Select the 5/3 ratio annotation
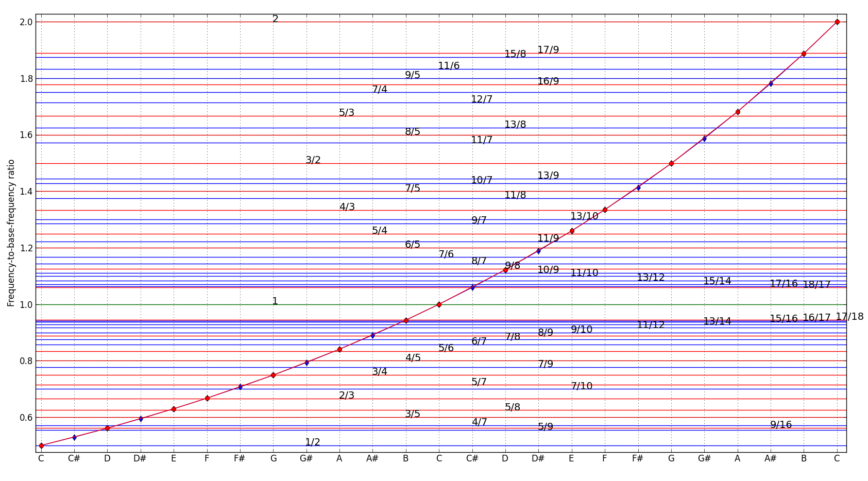 347,113
